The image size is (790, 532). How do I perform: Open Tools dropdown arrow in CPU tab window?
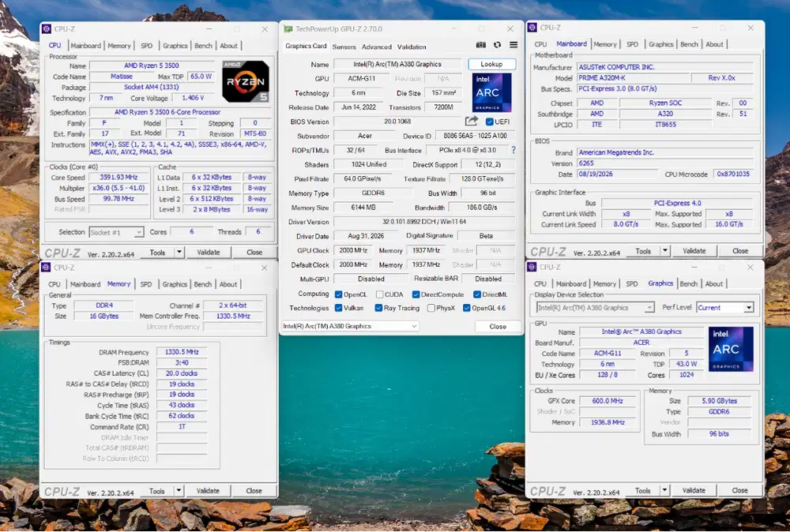(x=179, y=252)
